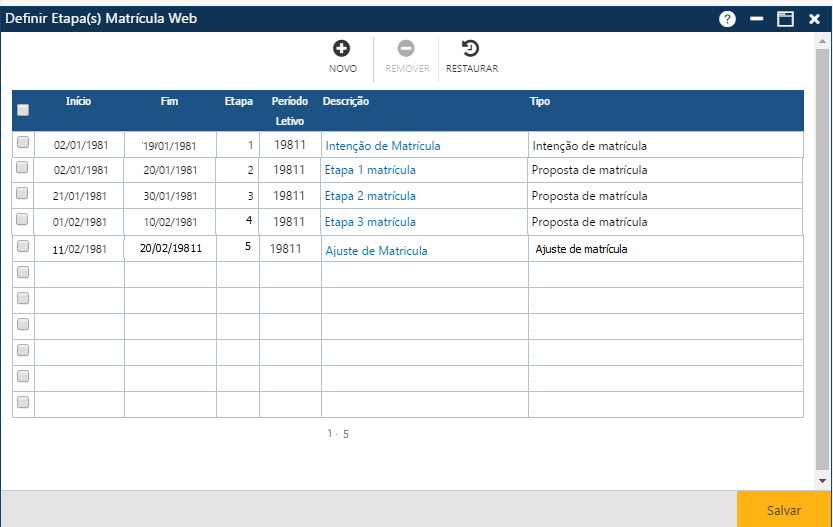833x527 pixels.
Task: Edit the Fim date 20/02/19811 field
Action: (170, 249)
